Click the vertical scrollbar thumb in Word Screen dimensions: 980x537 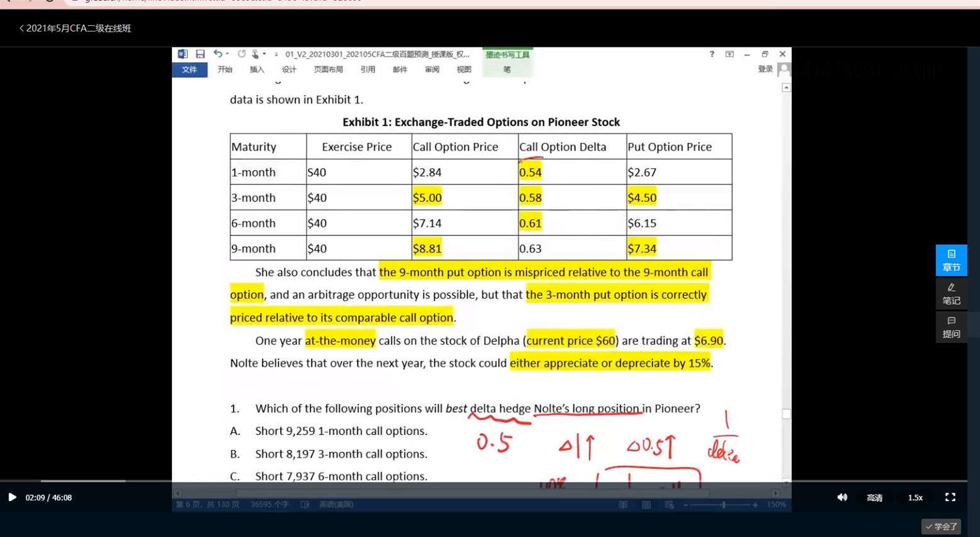coord(786,414)
